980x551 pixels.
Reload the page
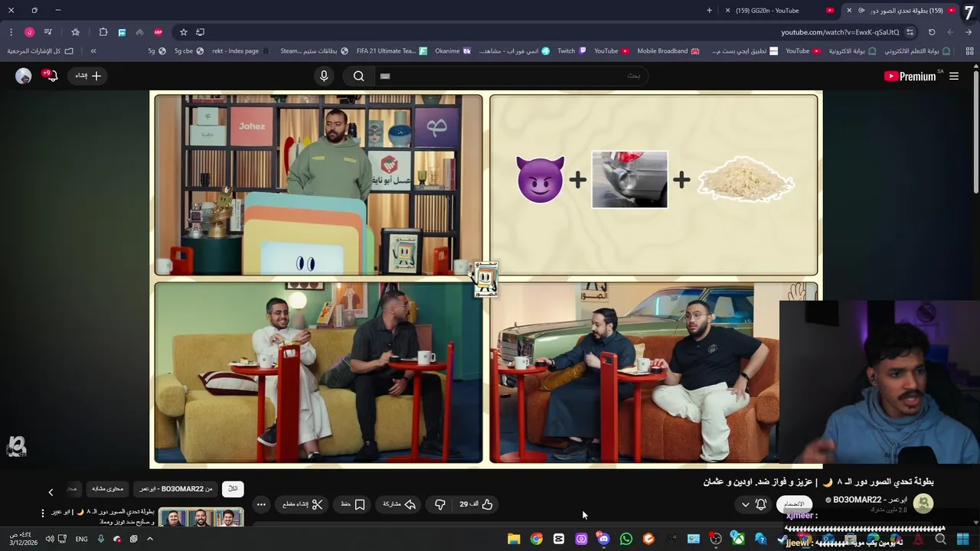932,32
